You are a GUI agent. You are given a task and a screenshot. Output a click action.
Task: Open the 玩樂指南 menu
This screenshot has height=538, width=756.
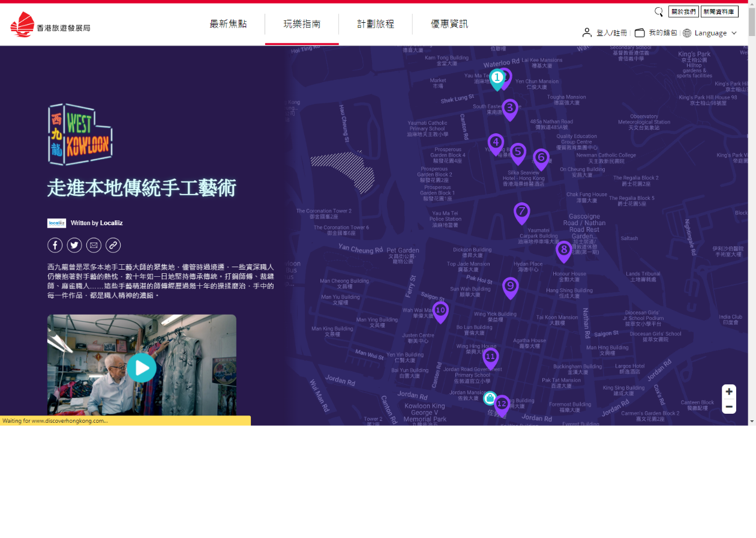(x=302, y=24)
